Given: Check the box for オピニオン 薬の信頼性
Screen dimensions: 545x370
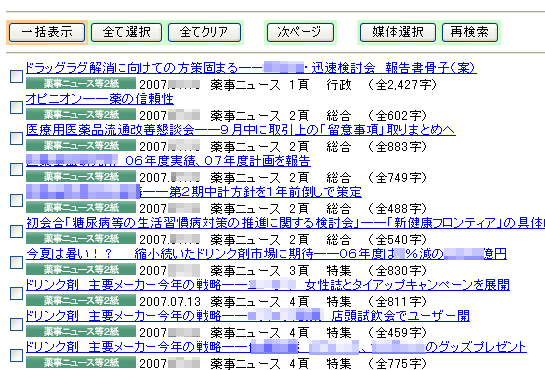Looking at the screenshot, I should (16, 107).
